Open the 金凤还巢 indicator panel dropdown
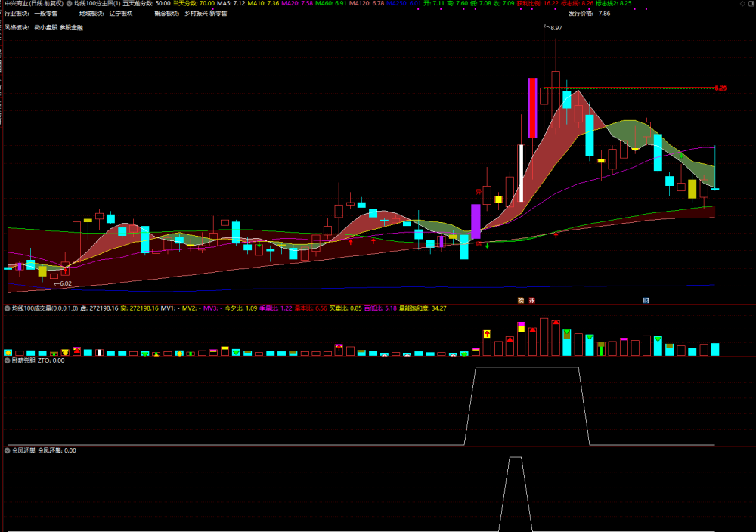 [8, 450]
